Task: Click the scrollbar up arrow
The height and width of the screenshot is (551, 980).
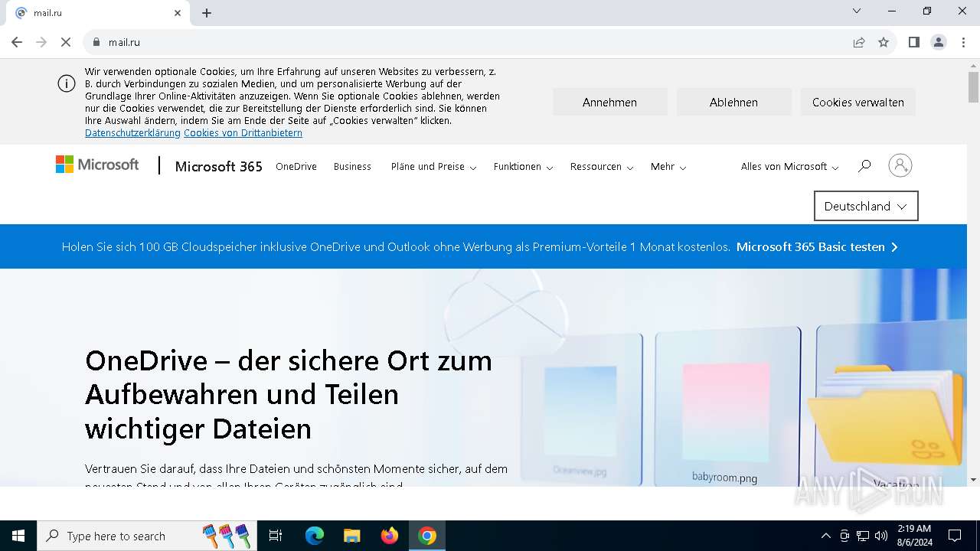Action: (973, 66)
